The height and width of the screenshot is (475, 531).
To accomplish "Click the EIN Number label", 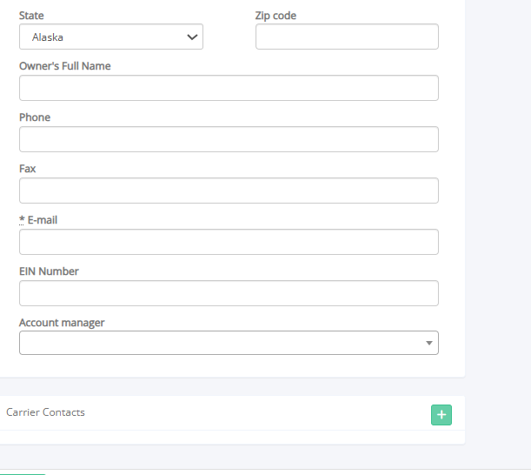I will pos(49,271).
